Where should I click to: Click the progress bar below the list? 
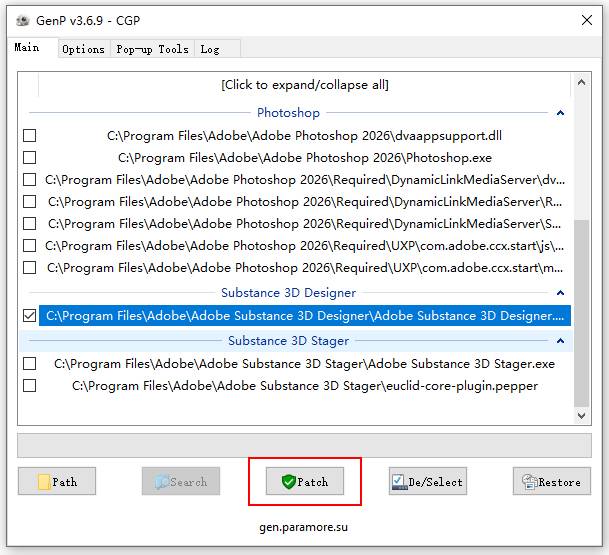(304, 445)
